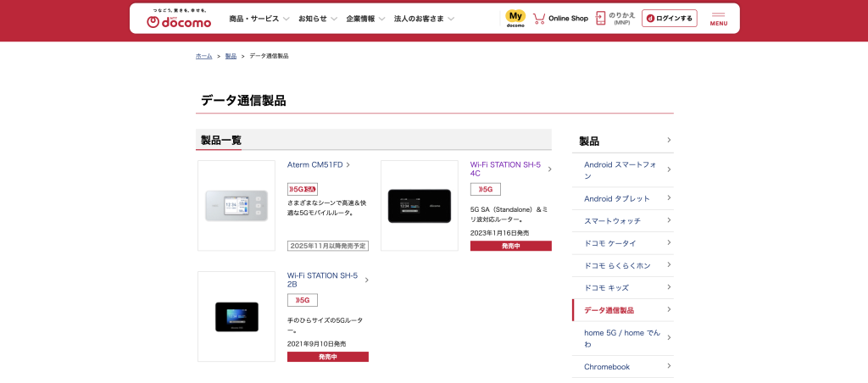
Task: Open 法人のお客さま navigation menu
Action: coord(424,19)
